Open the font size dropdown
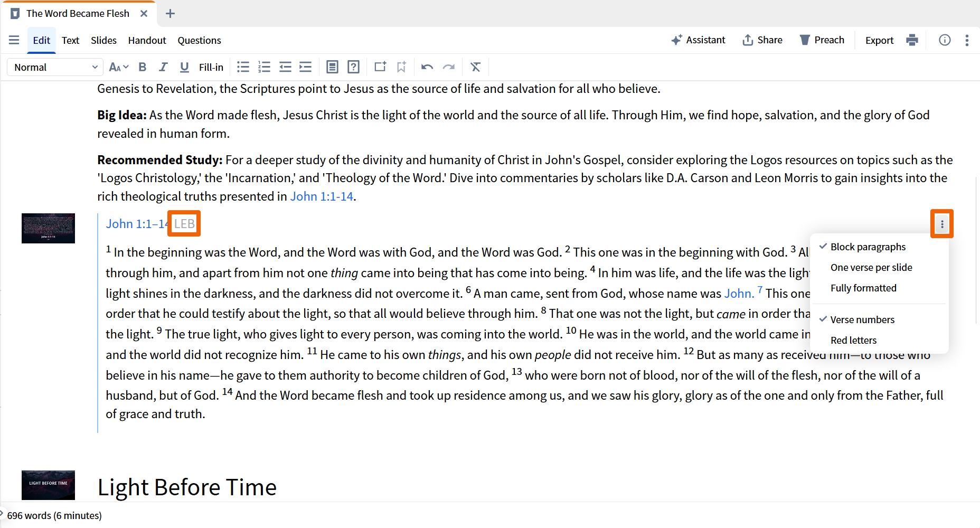This screenshot has height=528, width=980. pos(119,67)
